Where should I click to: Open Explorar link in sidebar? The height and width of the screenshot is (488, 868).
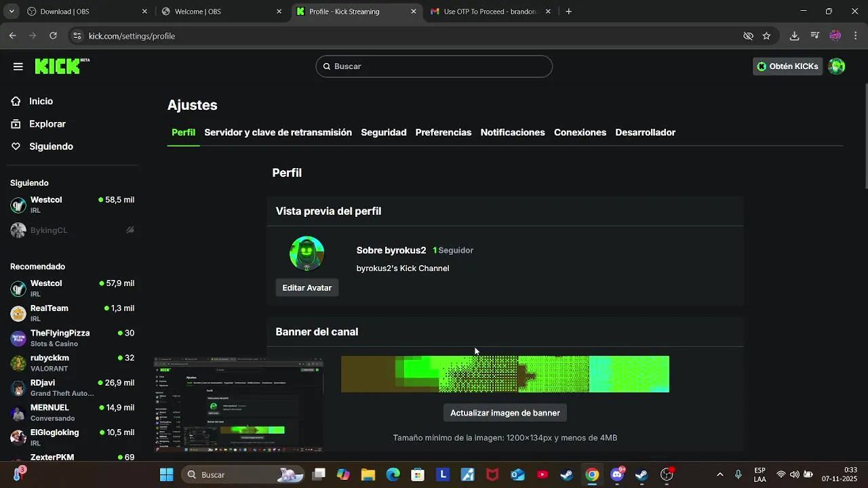point(47,124)
